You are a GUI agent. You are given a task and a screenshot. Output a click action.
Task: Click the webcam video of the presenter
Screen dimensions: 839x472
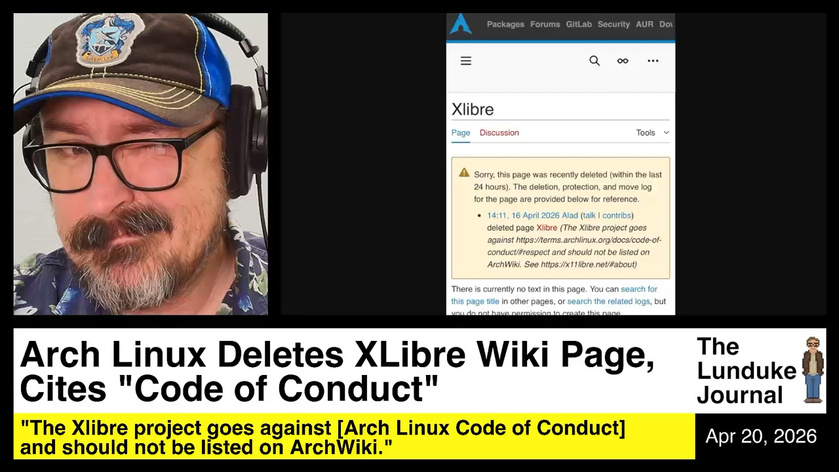click(141, 164)
